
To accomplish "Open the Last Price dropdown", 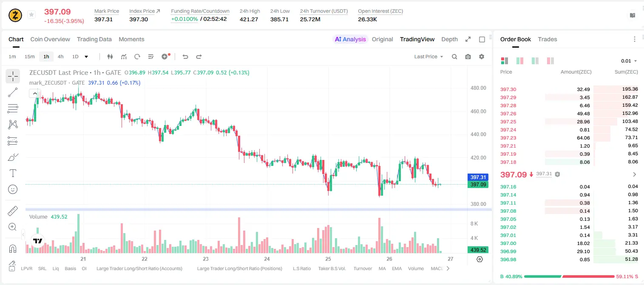I will (428, 57).
